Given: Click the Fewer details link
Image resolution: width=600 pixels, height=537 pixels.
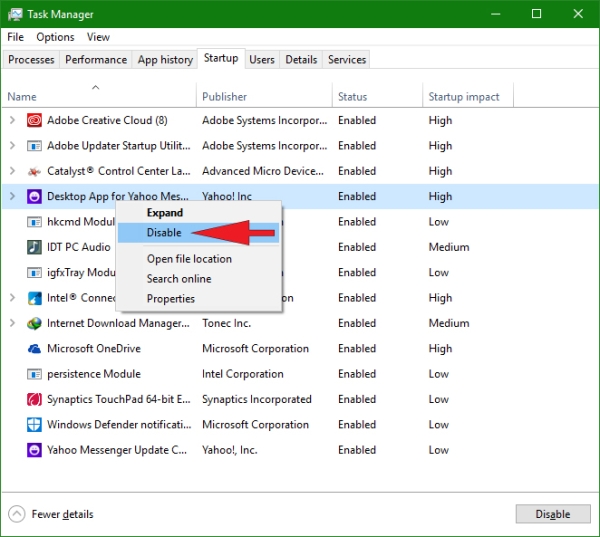Looking at the screenshot, I should pos(62,514).
